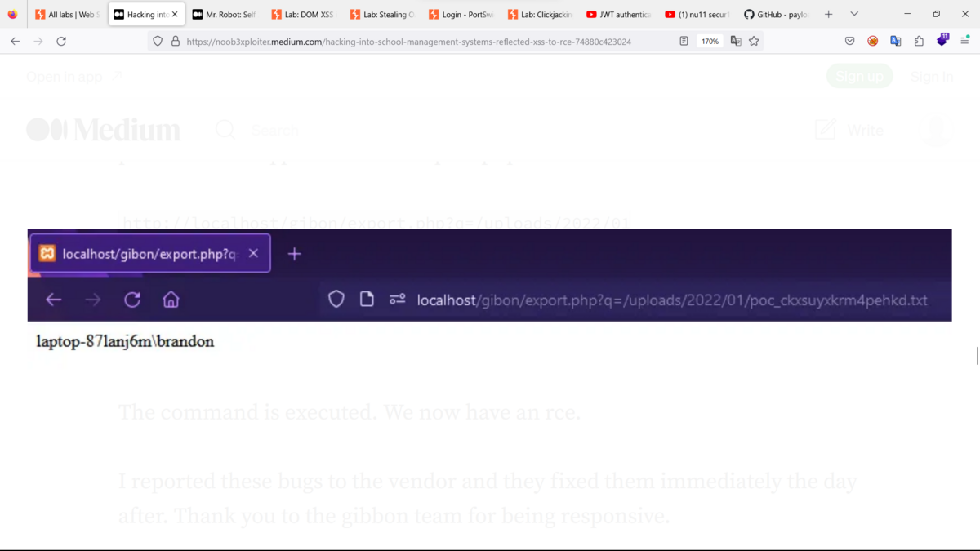The width and height of the screenshot is (980, 551).
Task: Click the faded Write button
Action: [849, 130]
